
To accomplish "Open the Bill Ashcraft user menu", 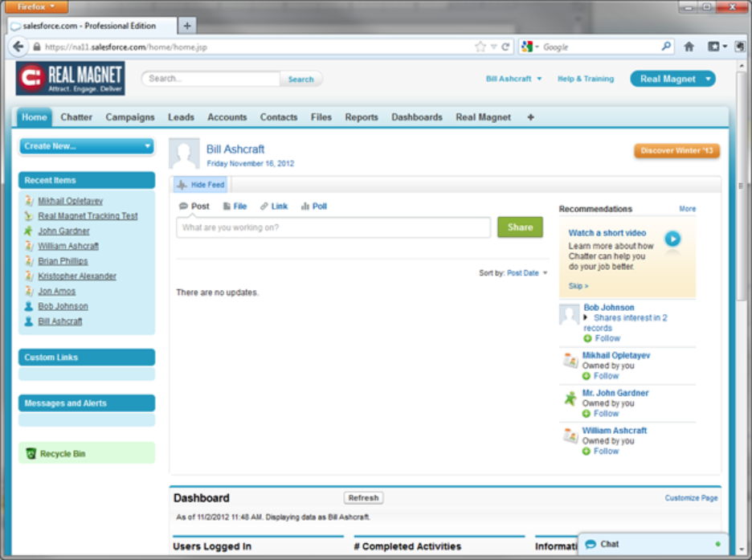I will [513, 79].
